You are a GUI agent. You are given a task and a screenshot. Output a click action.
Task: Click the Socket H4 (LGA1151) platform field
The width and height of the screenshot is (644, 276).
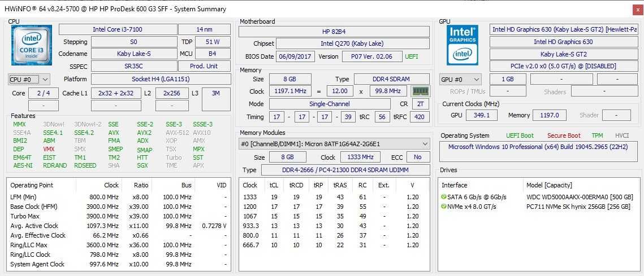(x=161, y=79)
